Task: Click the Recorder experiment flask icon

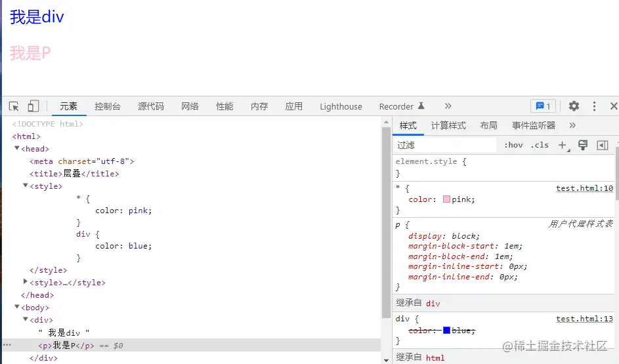Action: click(x=421, y=106)
